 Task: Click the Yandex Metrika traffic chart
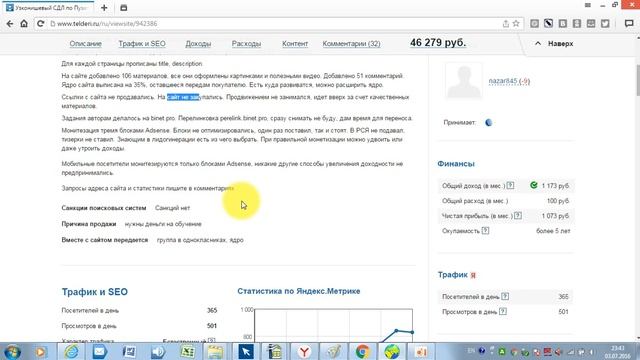tap(333, 325)
